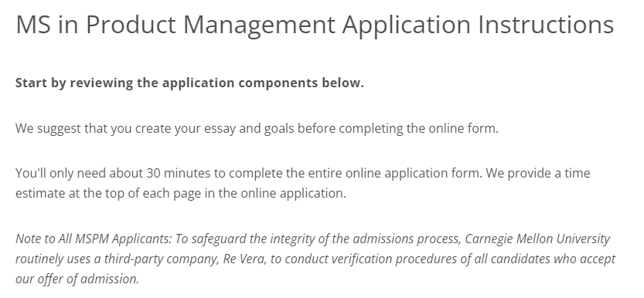Click the phrase 'our offer of admission'
644x298 pixels.
(77, 279)
